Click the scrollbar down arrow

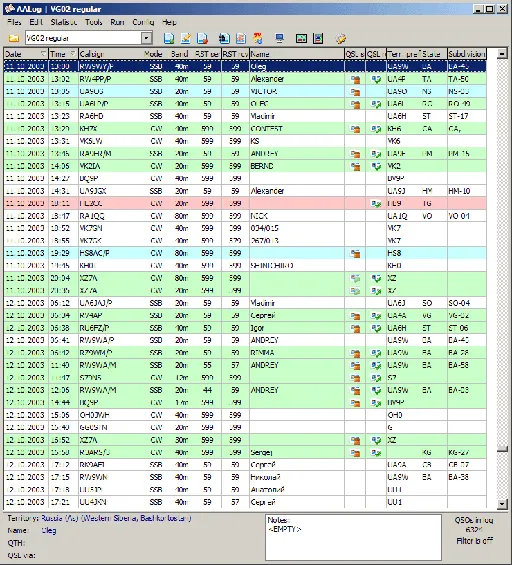click(x=502, y=504)
